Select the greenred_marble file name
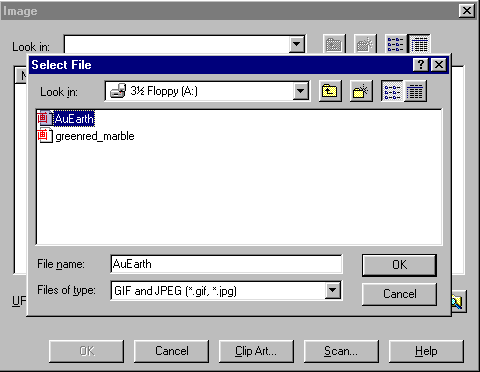The height and width of the screenshot is (372, 480). [95, 136]
